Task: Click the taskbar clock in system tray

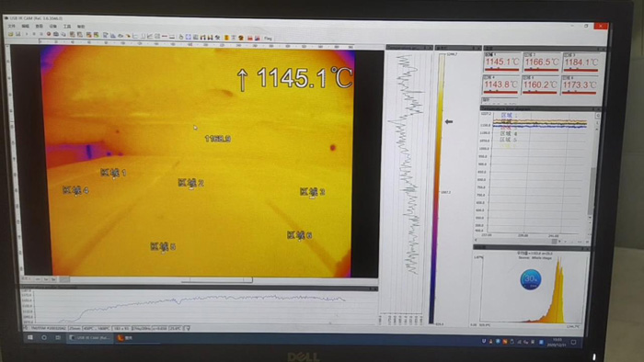Action: (x=557, y=342)
